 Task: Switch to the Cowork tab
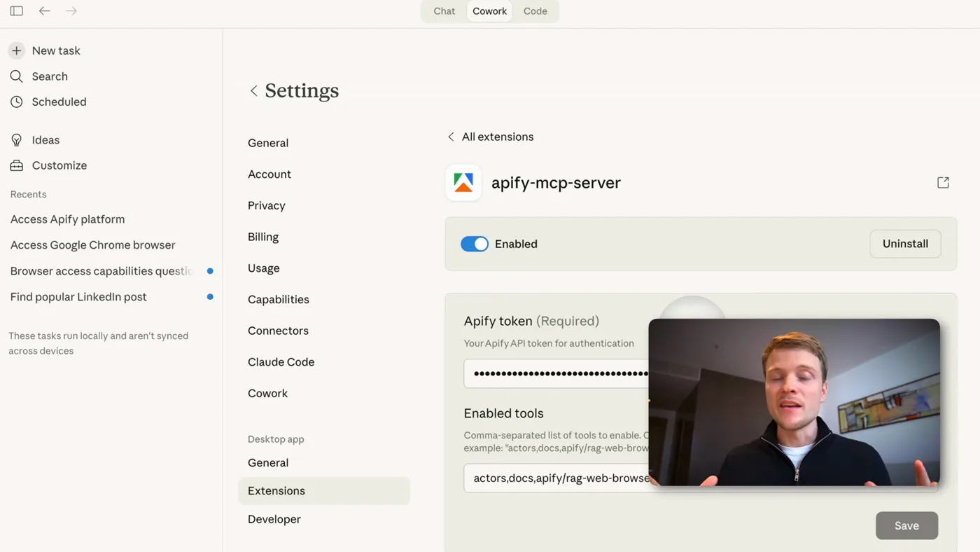pos(489,11)
